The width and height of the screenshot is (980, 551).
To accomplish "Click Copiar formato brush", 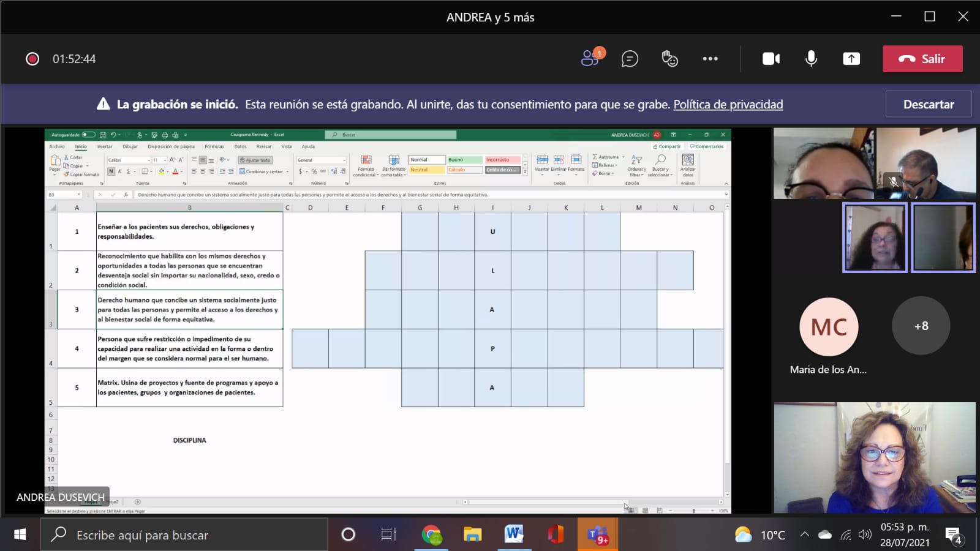I will [x=81, y=174].
